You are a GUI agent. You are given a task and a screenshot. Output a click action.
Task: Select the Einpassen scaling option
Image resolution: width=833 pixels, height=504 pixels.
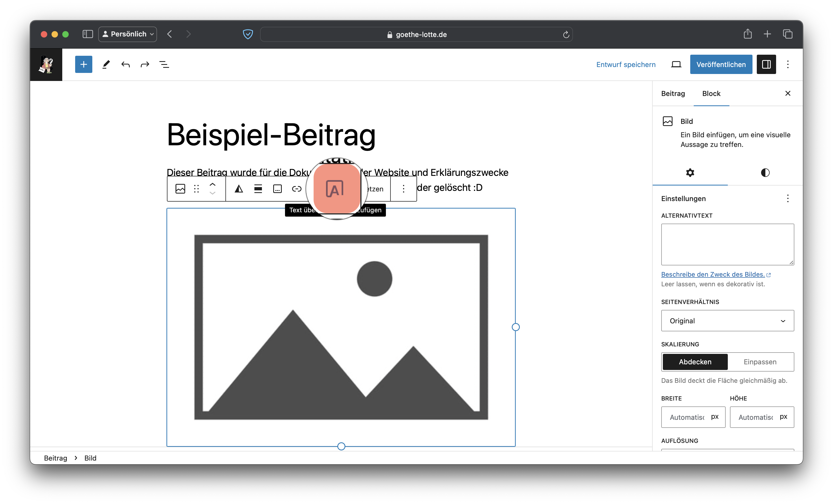pyautogui.click(x=760, y=362)
